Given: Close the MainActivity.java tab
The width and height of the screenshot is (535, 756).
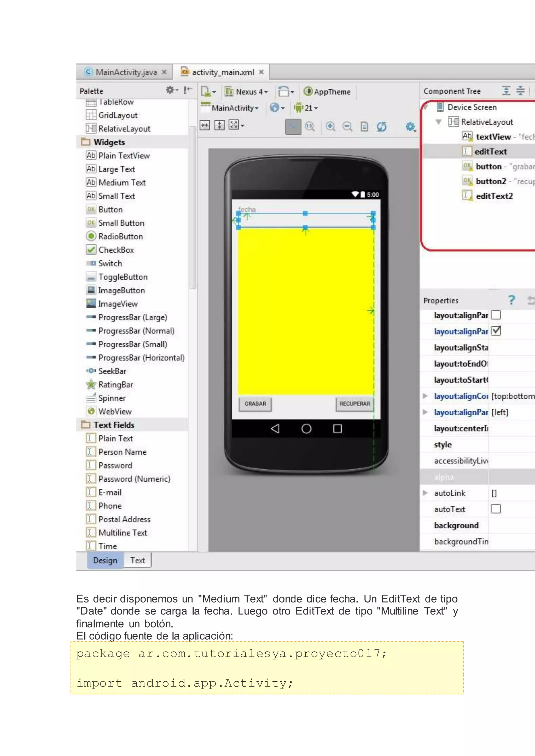Looking at the screenshot, I should [164, 72].
